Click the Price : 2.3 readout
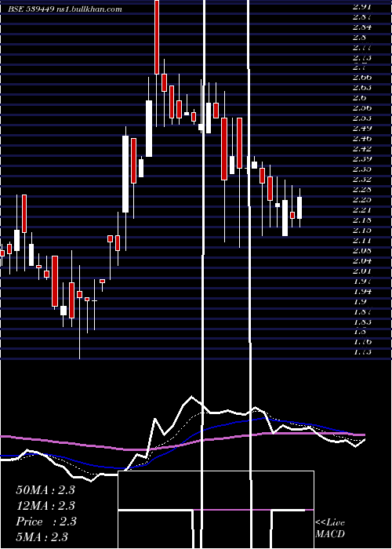Image resolution: width=392 pixels, height=549 pixels. point(45,522)
